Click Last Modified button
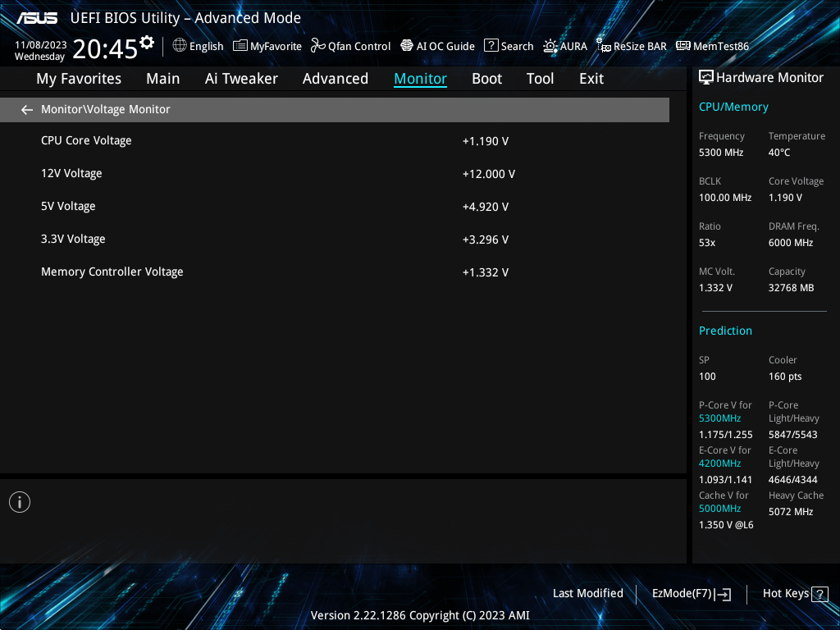The image size is (840, 630). point(588,594)
